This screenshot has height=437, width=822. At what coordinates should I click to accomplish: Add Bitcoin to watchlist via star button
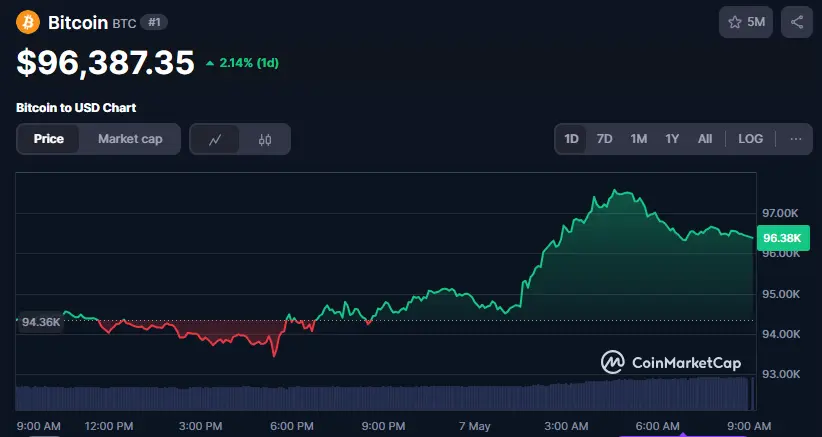745,22
